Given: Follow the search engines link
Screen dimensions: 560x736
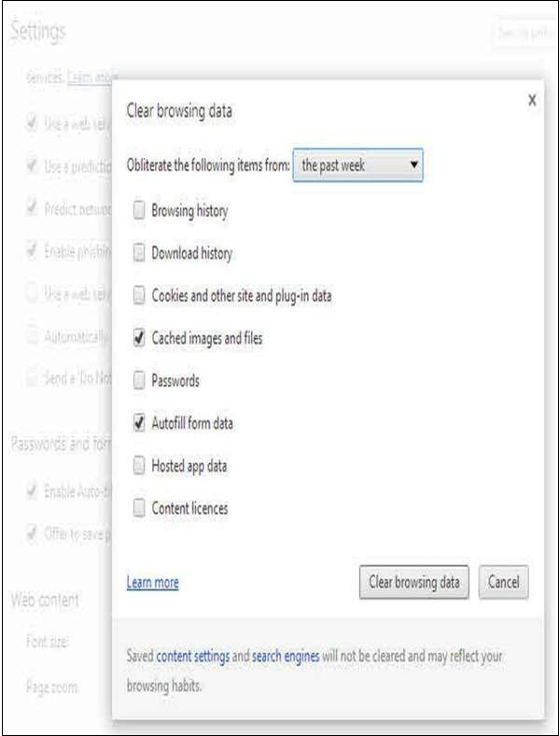Looking at the screenshot, I should (286, 657).
